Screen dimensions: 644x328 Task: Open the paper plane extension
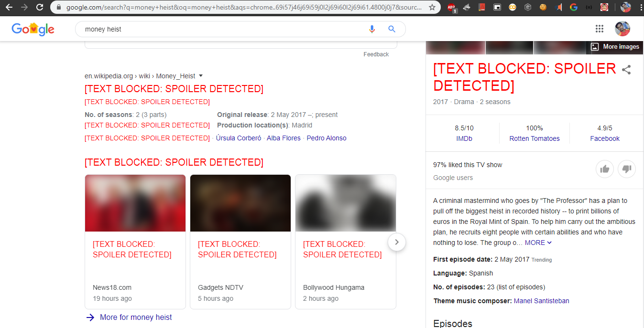(466, 7)
